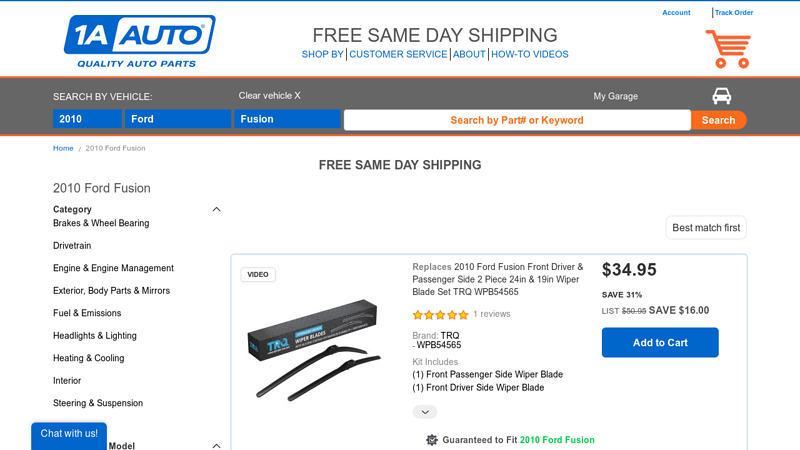Open My Garage car icon
Viewport: 800px width, 450px height.
721,96
